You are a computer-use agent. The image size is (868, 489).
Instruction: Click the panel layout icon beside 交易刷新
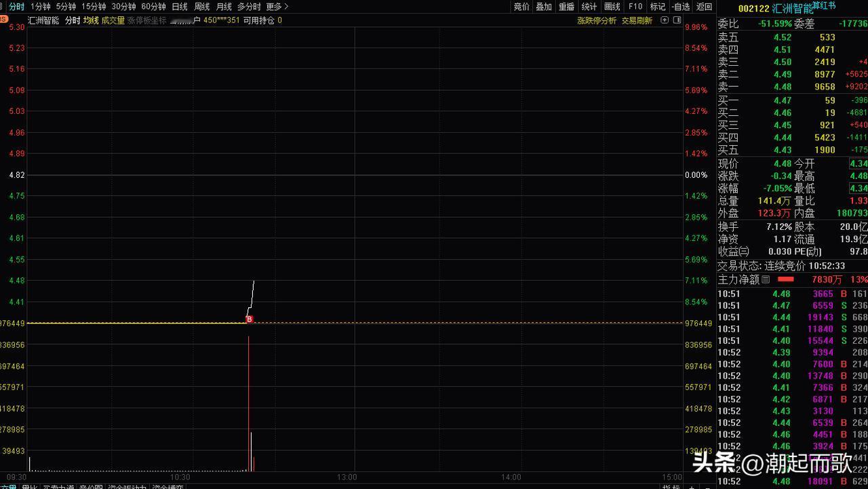pos(676,20)
